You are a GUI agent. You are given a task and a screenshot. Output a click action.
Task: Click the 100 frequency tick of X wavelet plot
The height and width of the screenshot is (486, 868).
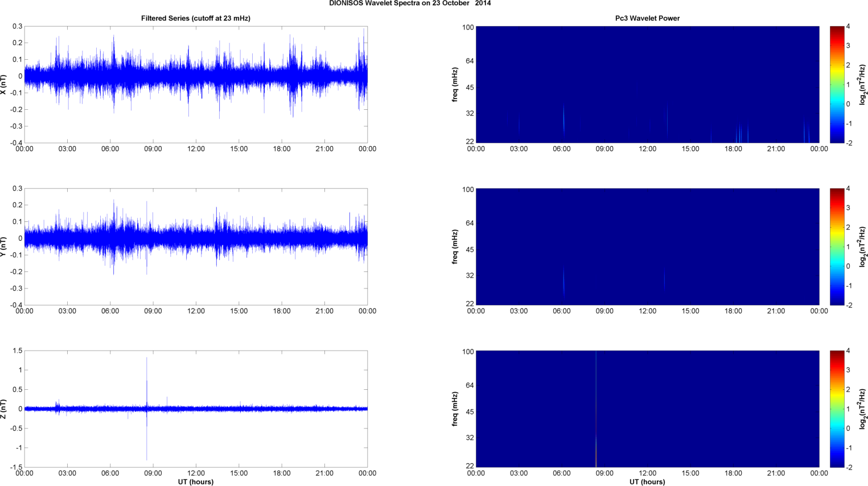468,27
